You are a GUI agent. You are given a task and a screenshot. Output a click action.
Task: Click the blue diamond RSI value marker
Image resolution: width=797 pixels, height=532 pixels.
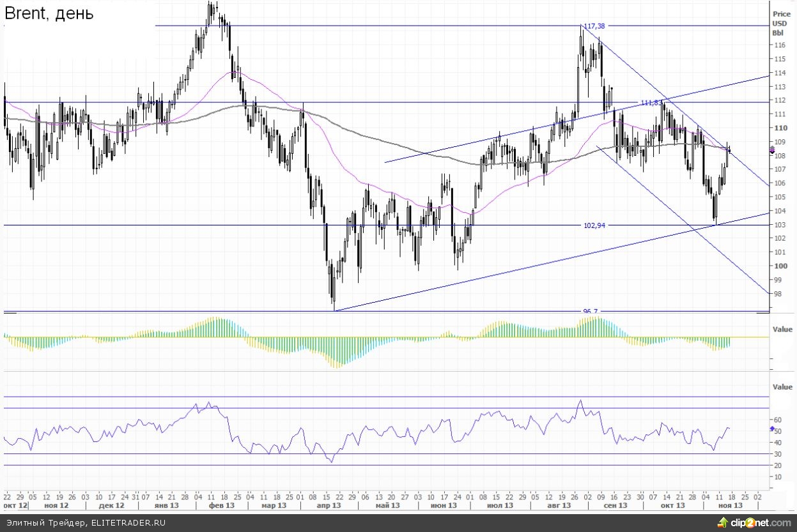click(772, 429)
